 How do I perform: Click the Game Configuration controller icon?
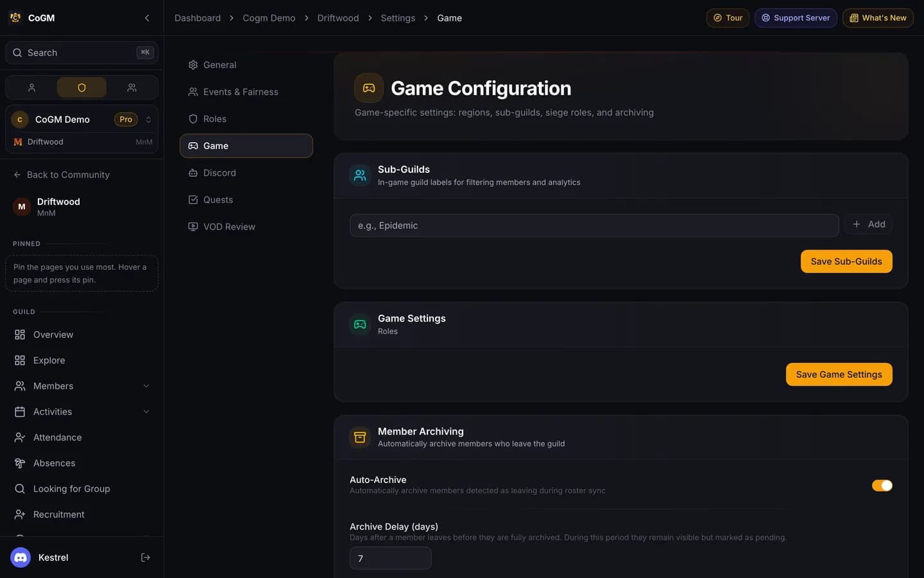pyautogui.click(x=369, y=88)
